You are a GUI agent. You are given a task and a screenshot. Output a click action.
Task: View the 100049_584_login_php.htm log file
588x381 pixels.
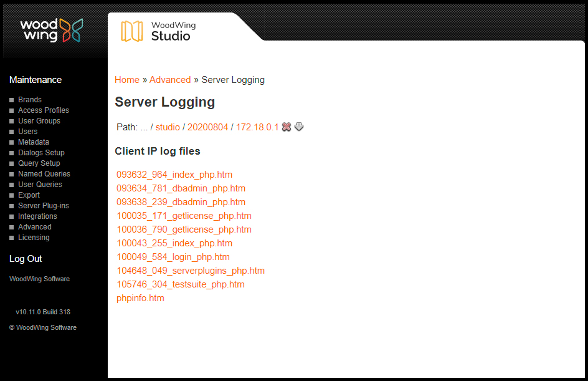[173, 257]
